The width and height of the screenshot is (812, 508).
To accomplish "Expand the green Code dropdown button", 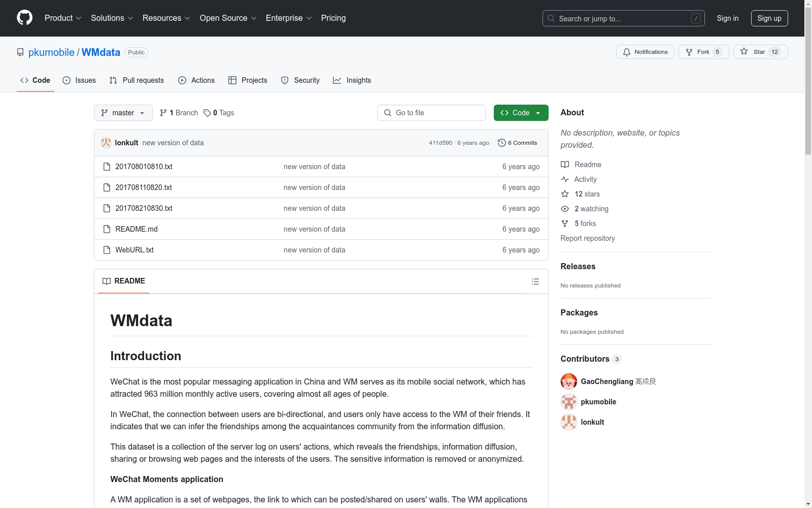I will [521, 113].
